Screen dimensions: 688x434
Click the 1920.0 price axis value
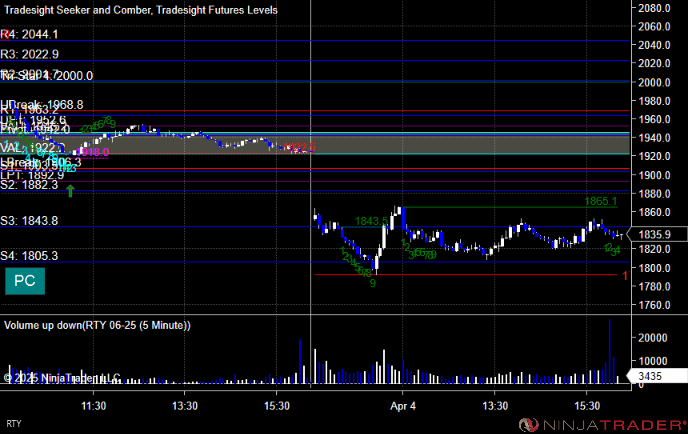(x=654, y=156)
